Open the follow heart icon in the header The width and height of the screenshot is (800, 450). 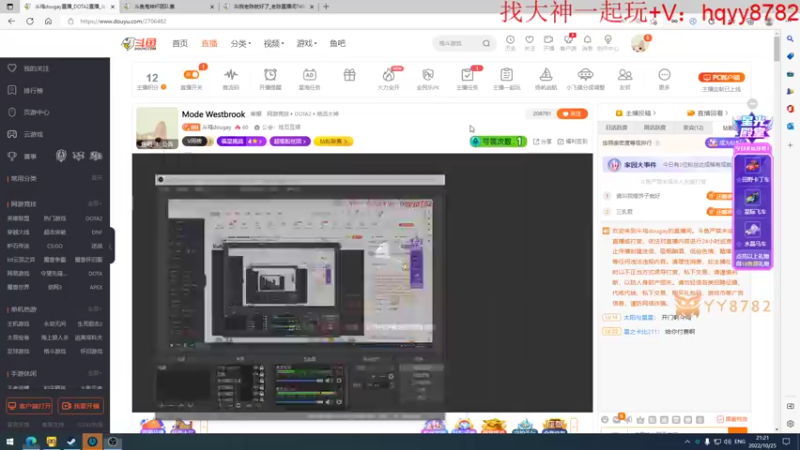(x=530, y=42)
